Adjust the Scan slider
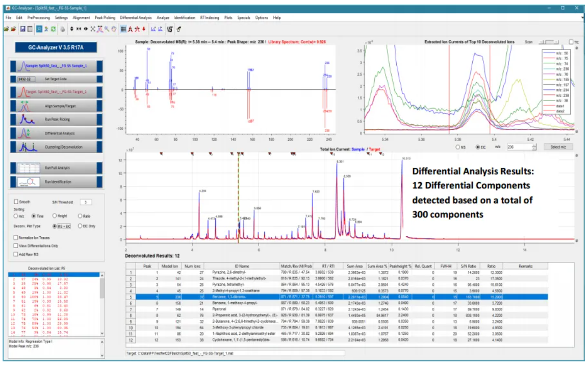This screenshot has height=366, width=588. (x=551, y=42)
